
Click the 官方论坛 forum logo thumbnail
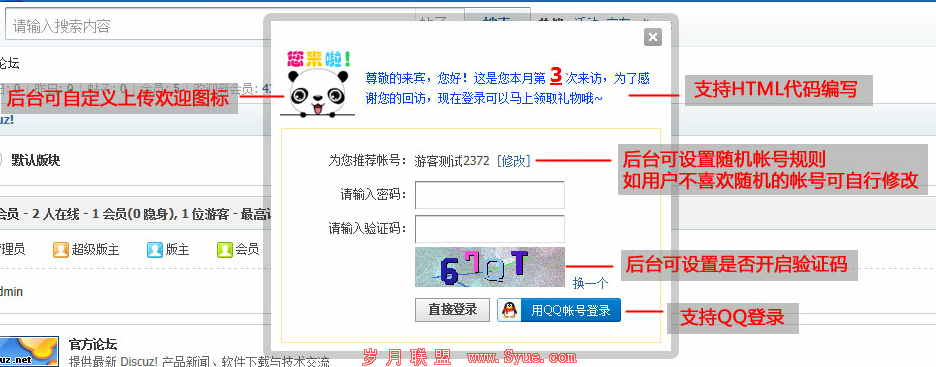[x=29, y=351]
